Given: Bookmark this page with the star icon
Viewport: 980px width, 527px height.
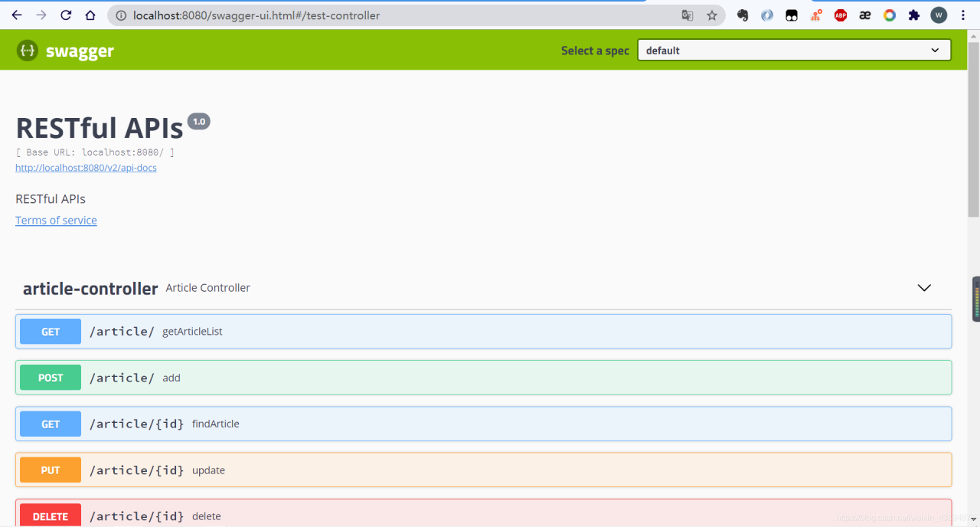Looking at the screenshot, I should coord(711,15).
